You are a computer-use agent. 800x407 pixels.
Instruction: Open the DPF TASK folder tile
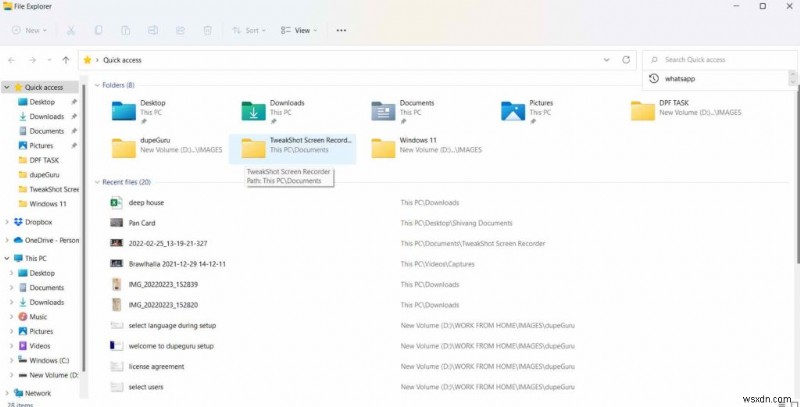686,112
